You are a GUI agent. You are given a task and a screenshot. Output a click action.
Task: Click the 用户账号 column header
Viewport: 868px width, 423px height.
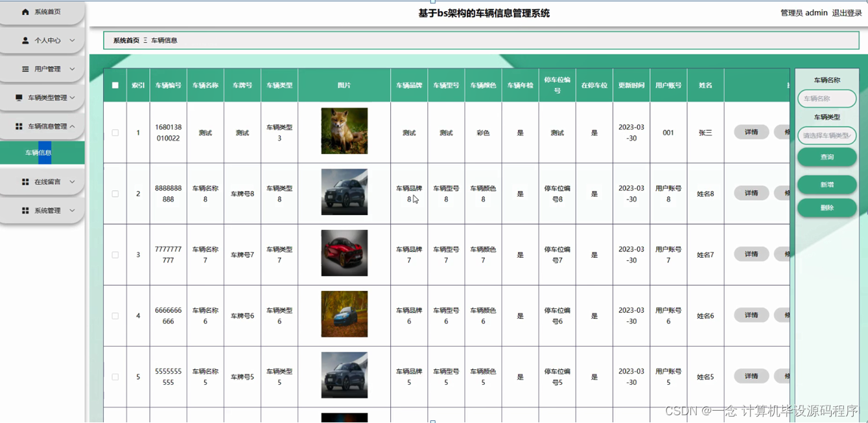pos(668,86)
